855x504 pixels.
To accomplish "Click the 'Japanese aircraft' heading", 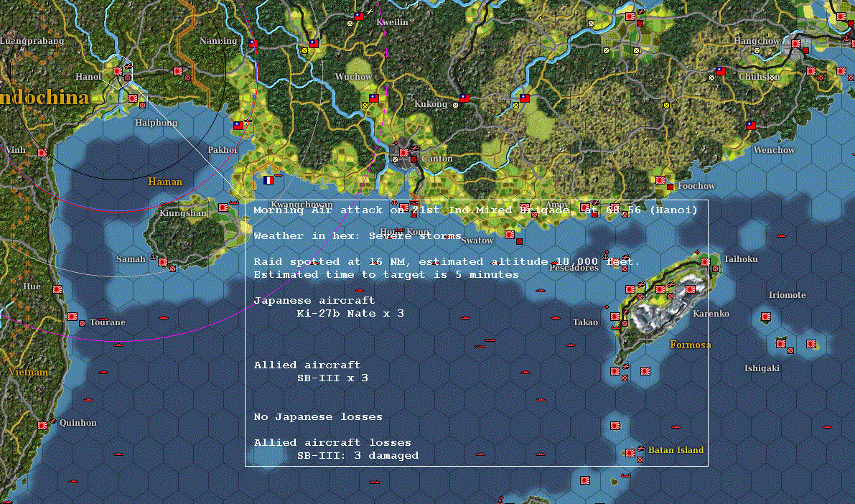I will [314, 301].
